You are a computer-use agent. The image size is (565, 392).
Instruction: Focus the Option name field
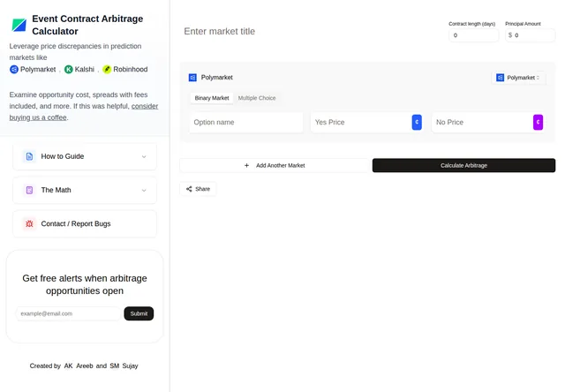point(246,122)
